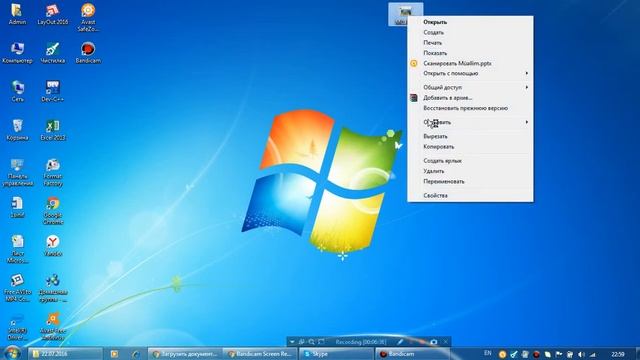Select the Format Factory desktop shortcut
The width and height of the screenshot is (640, 360).
pos(53,172)
